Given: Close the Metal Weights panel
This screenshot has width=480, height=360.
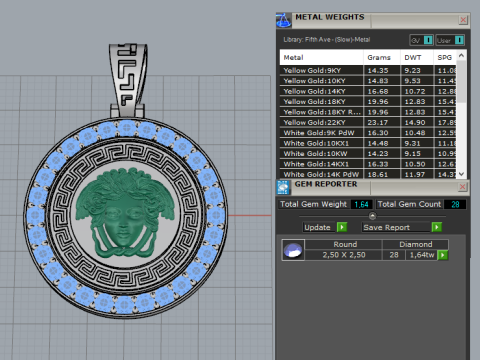Looking at the screenshot, I should pos(463,20).
